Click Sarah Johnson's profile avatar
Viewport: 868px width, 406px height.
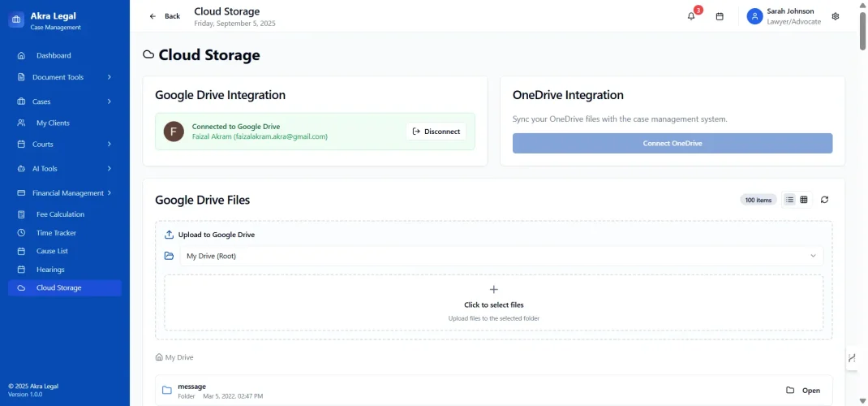click(755, 16)
